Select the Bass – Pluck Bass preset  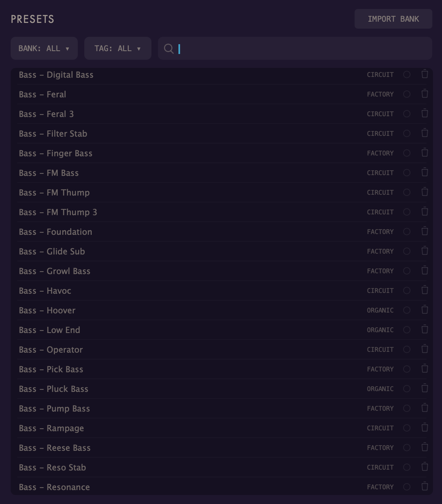click(54, 389)
